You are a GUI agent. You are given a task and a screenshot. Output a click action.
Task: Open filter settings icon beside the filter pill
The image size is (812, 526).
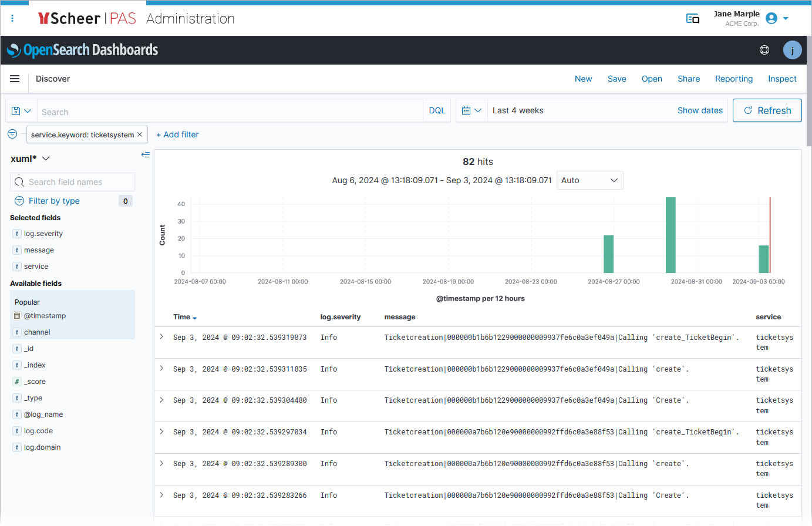[x=12, y=134]
